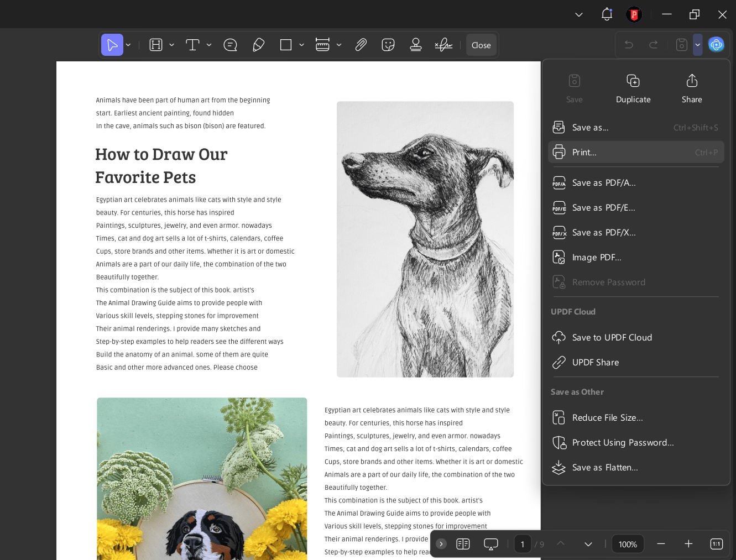Select the Text tool
736x560 pixels.
click(x=193, y=45)
